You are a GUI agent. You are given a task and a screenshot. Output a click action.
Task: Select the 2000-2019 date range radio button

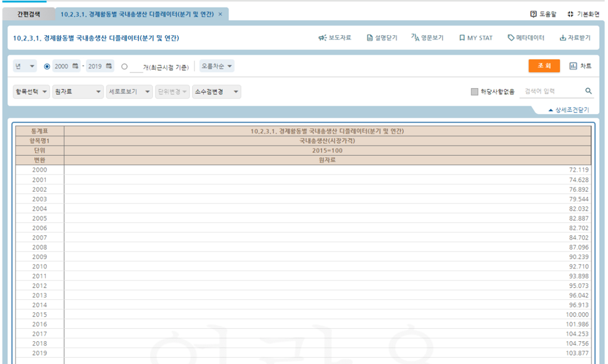[x=47, y=66]
